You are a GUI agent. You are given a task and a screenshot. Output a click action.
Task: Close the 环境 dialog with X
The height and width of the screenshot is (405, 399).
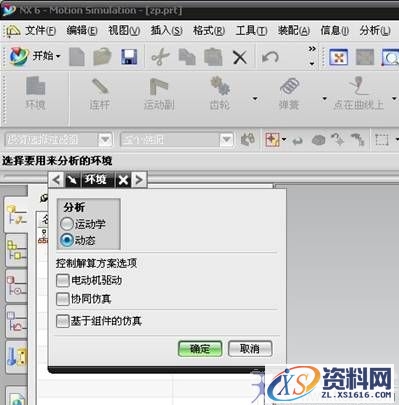pyautogui.click(x=123, y=180)
